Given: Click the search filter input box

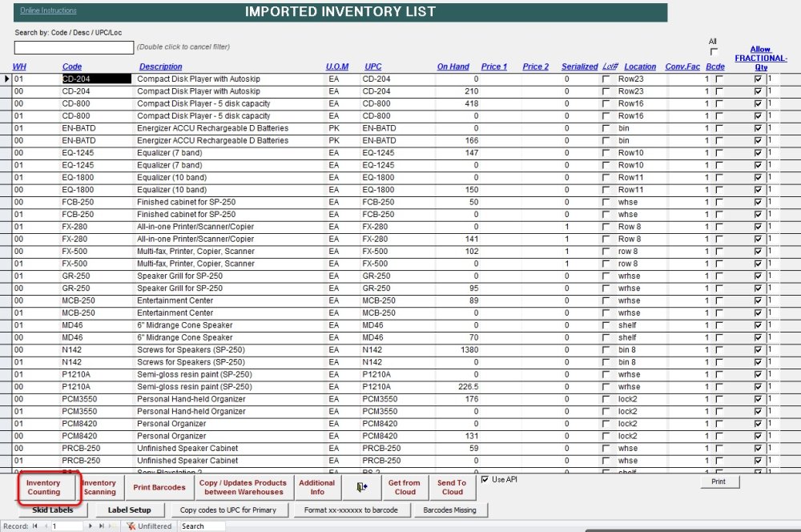Looking at the screenshot, I should (74, 47).
